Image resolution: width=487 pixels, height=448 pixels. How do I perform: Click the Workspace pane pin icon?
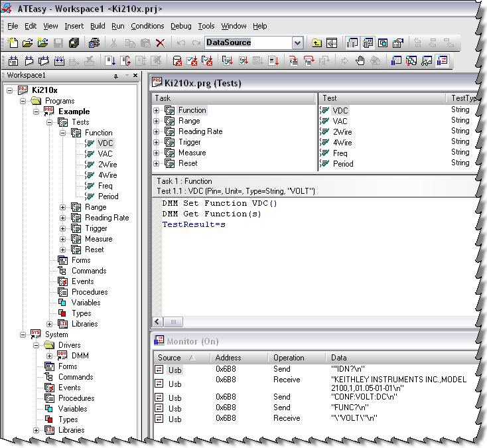coord(116,76)
